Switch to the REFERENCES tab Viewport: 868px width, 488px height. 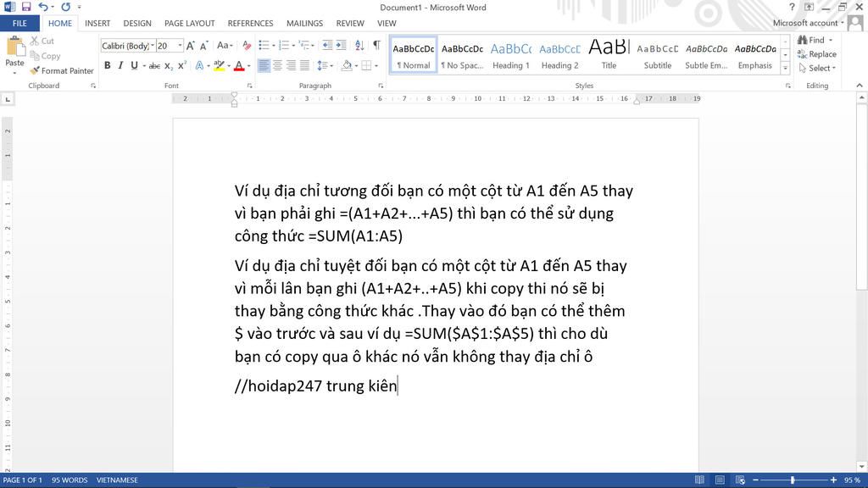[250, 23]
